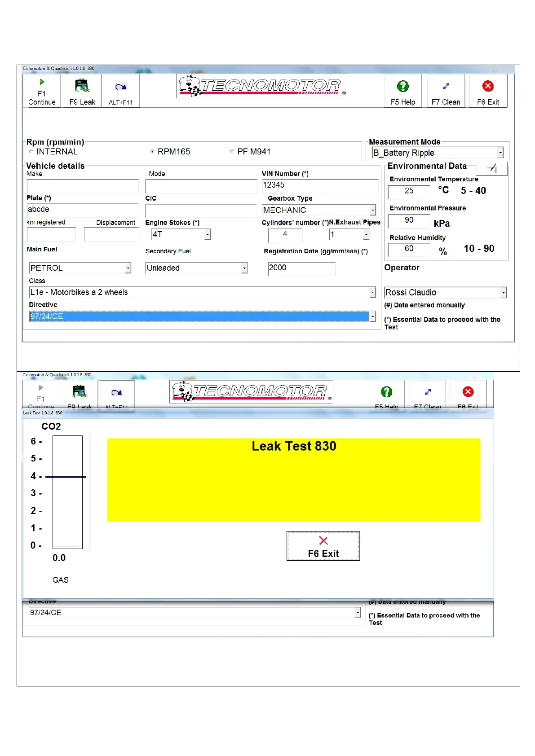Click the VIN Number field showing 12345
This screenshot has width=535, height=756.
[320, 186]
